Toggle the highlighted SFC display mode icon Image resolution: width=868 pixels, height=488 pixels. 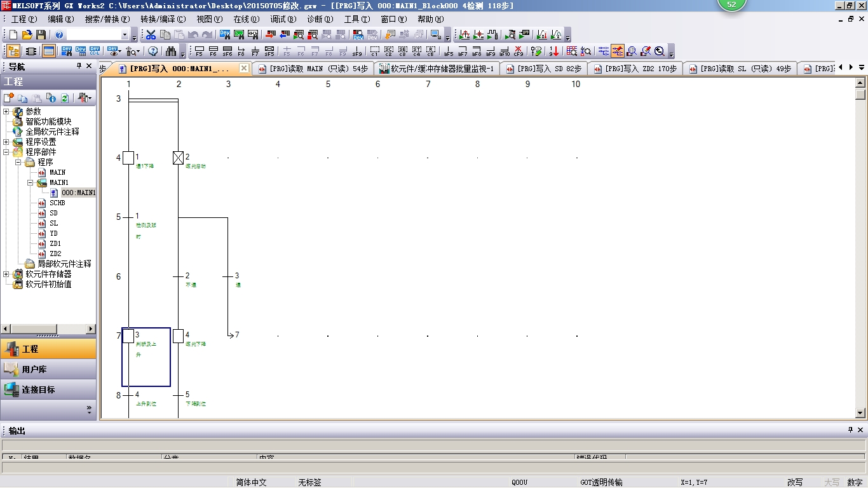pyautogui.click(x=618, y=51)
